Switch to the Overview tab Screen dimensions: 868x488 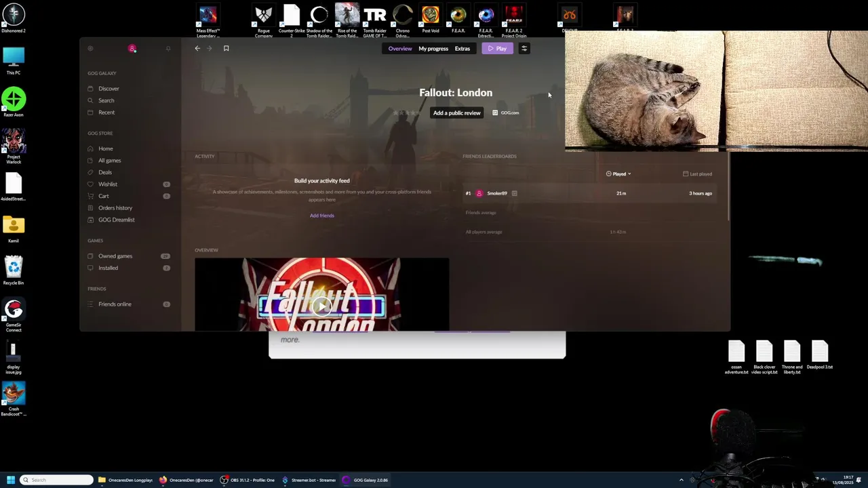(400, 48)
